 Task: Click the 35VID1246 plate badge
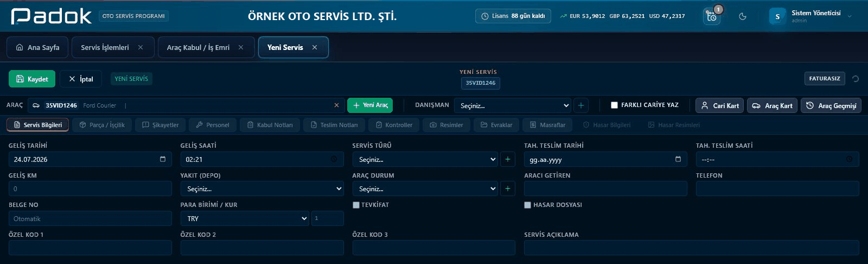(x=481, y=83)
